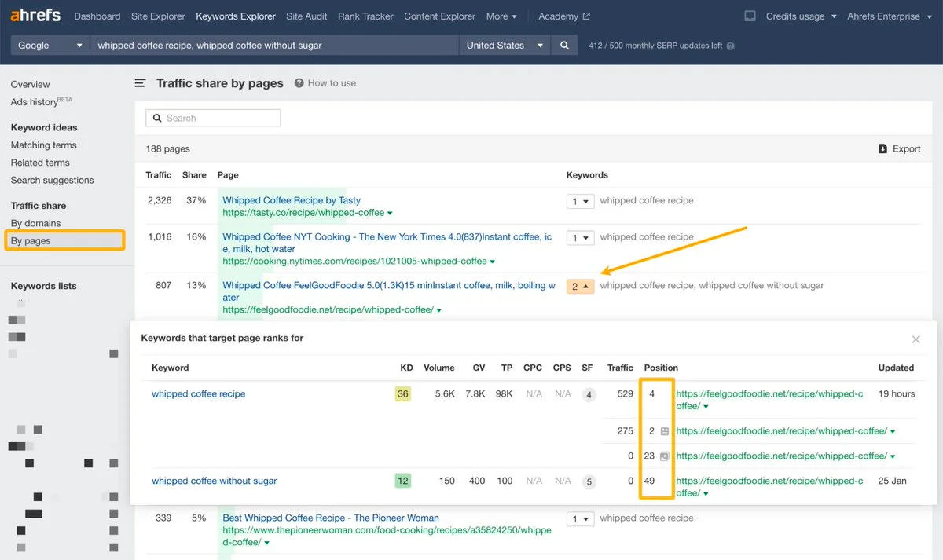Click SERP feature icon beside position 2
This screenshot has width=943, height=560.
pyautogui.click(x=665, y=431)
